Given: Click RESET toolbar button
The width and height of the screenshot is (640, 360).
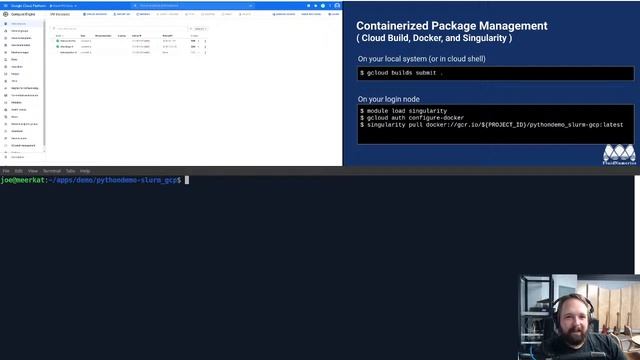Looking at the screenshot, I should click(x=227, y=14).
